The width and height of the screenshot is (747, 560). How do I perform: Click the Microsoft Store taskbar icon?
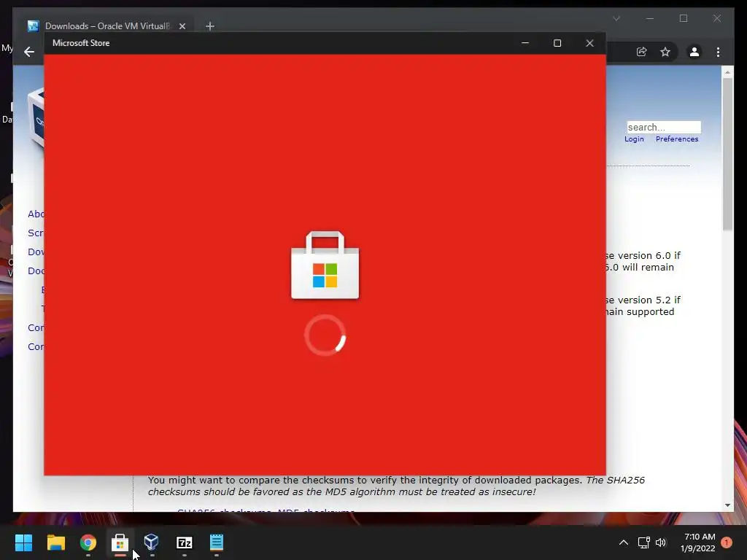click(x=120, y=542)
